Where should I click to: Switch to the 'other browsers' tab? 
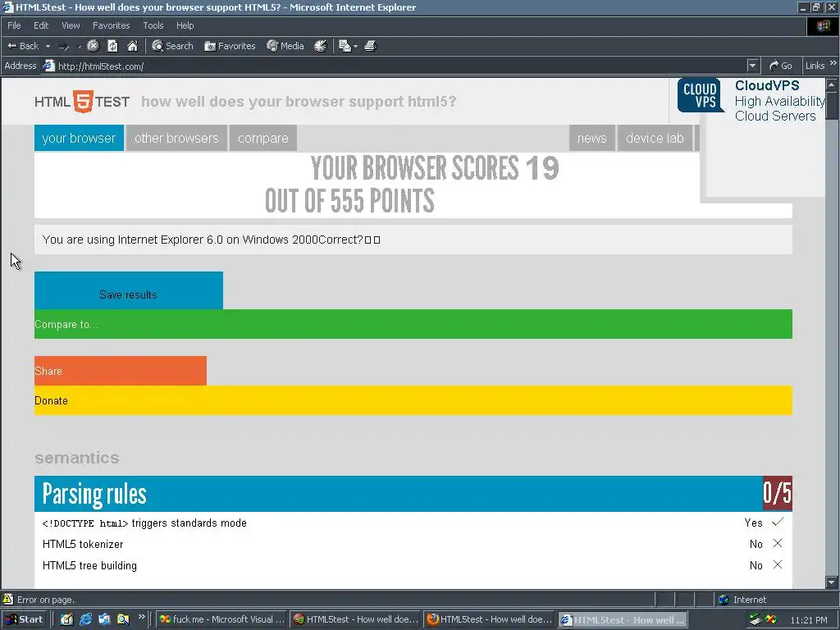(x=176, y=138)
